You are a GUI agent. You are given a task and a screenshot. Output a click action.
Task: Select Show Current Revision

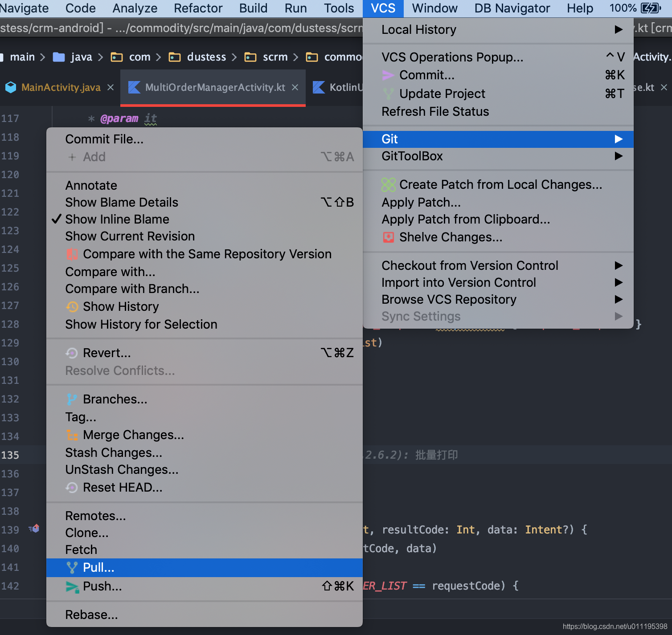pos(204,236)
